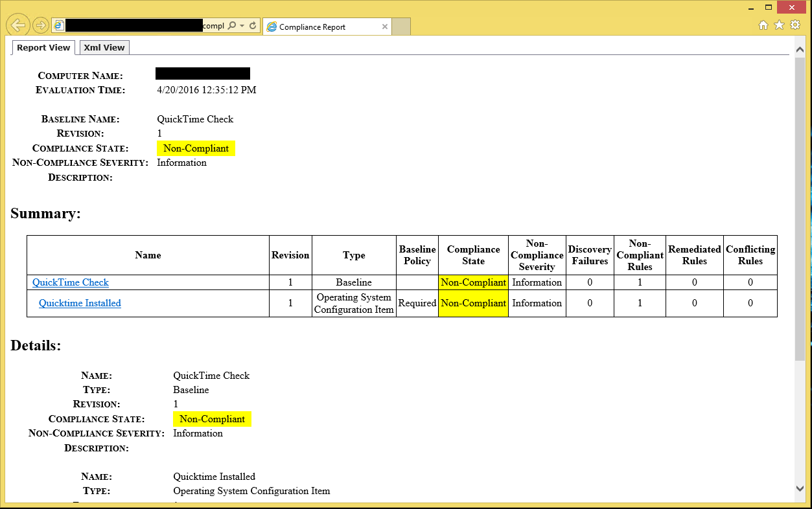
Task: Click the vertical scrollbar thumb
Action: tap(800, 209)
